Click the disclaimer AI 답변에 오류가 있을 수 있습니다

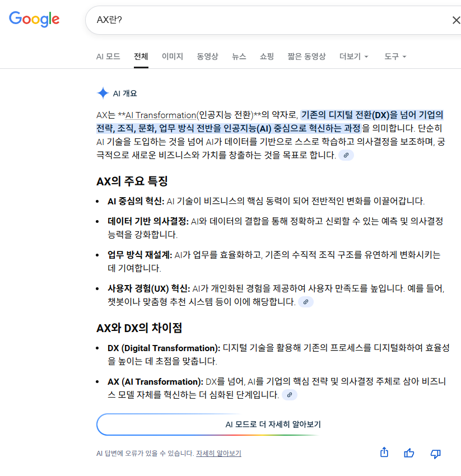[x=145, y=453]
